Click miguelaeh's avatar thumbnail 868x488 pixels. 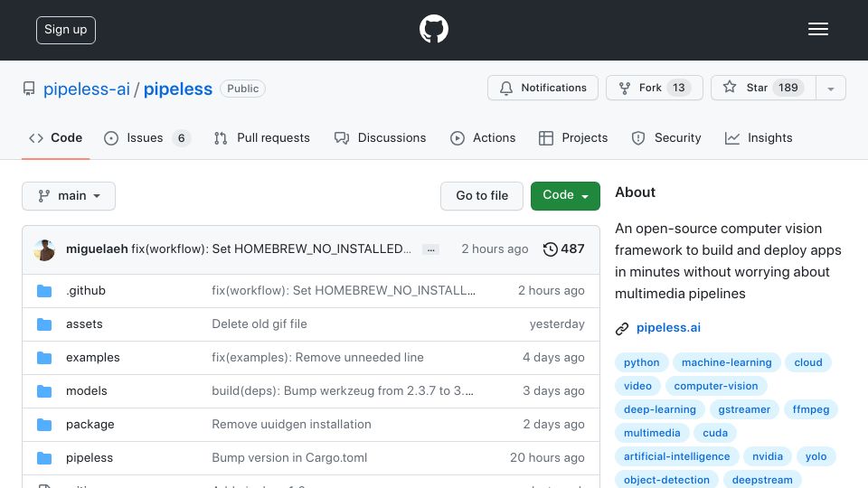tap(44, 250)
